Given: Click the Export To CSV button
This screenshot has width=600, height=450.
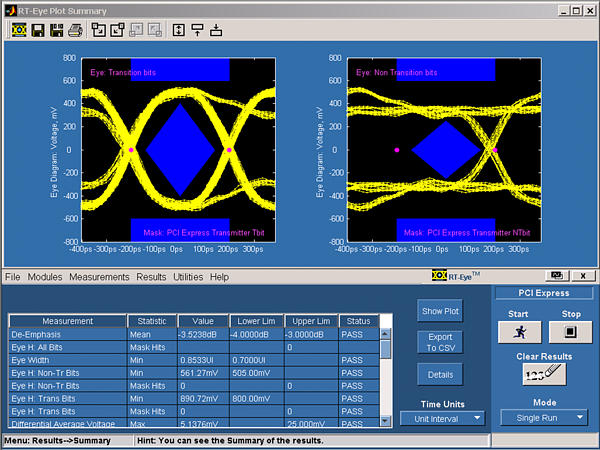Looking at the screenshot, I should pos(440,342).
